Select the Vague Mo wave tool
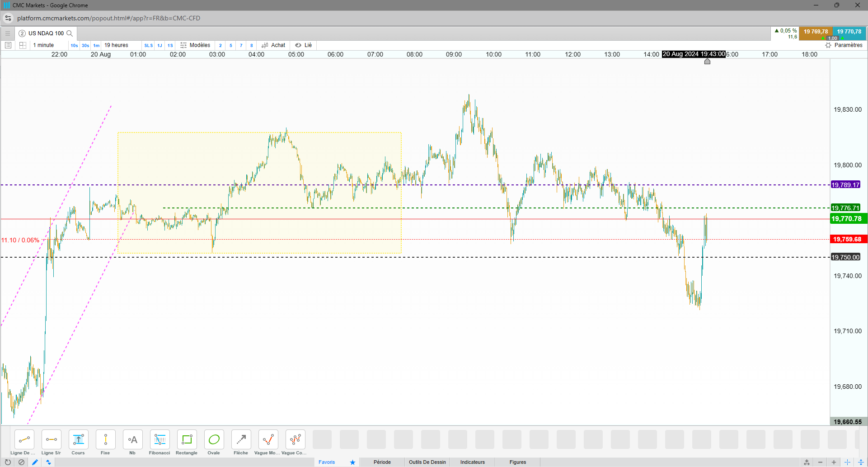The width and height of the screenshot is (868, 467). tap(267, 442)
